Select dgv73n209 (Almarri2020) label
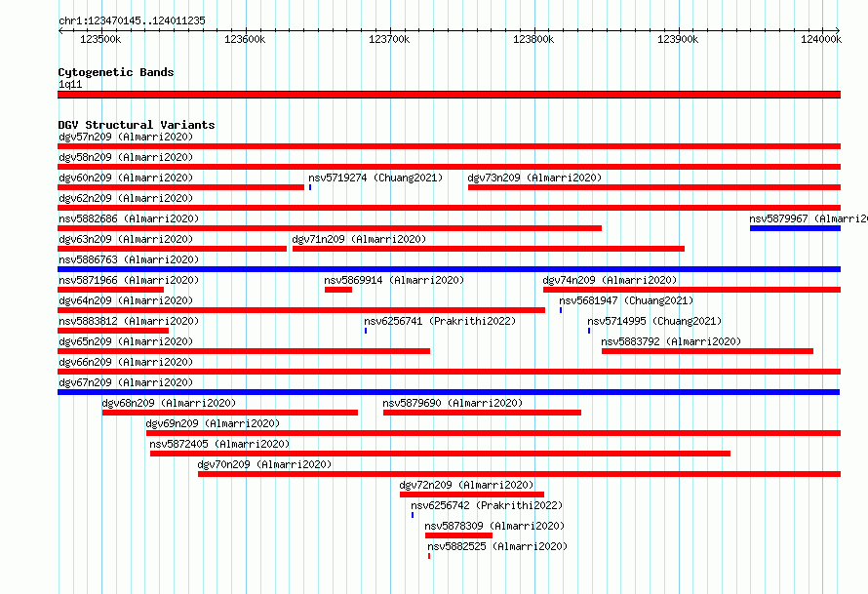 (x=534, y=178)
